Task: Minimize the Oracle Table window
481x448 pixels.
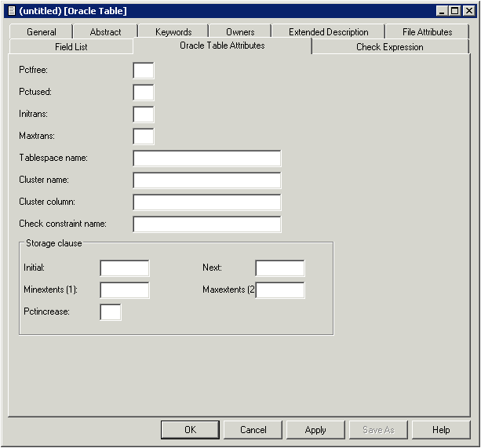Action: (442, 11)
